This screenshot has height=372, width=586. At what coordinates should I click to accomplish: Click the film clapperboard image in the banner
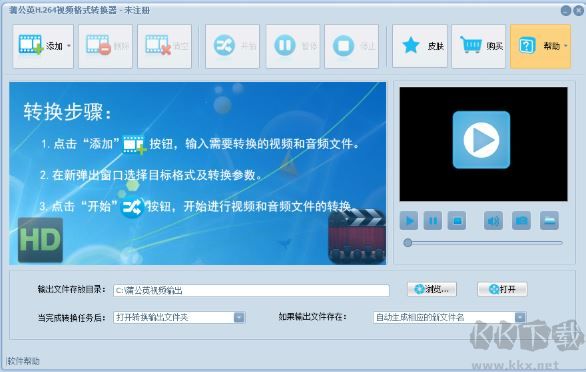tap(357, 236)
